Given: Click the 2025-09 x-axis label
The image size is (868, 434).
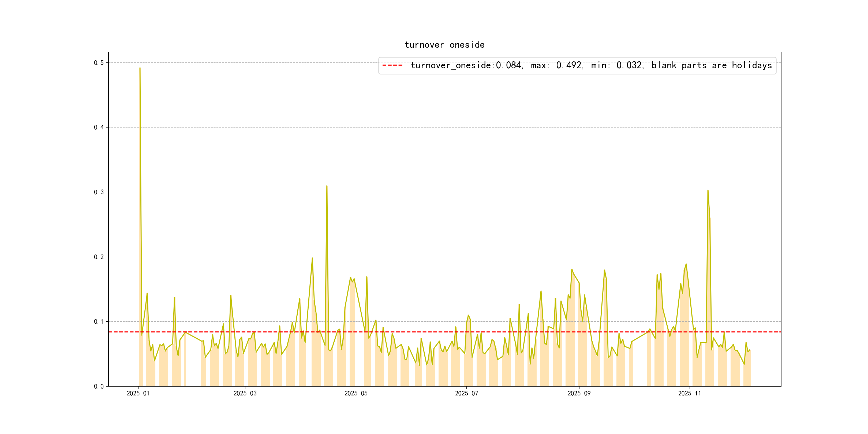Looking at the screenshot, I should click(579, 393).
